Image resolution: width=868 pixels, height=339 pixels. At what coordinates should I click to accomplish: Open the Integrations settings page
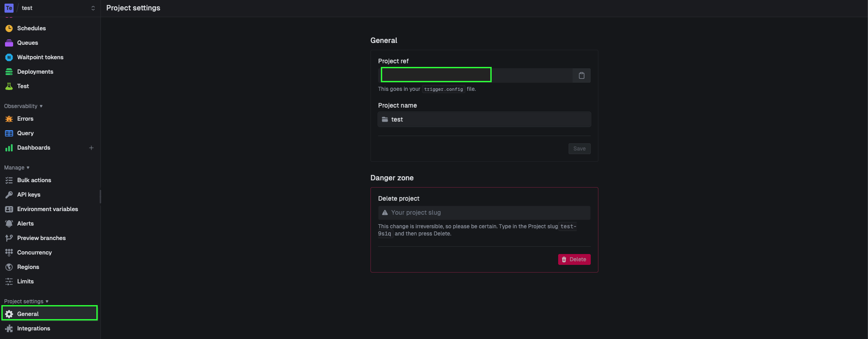(50, 329)
